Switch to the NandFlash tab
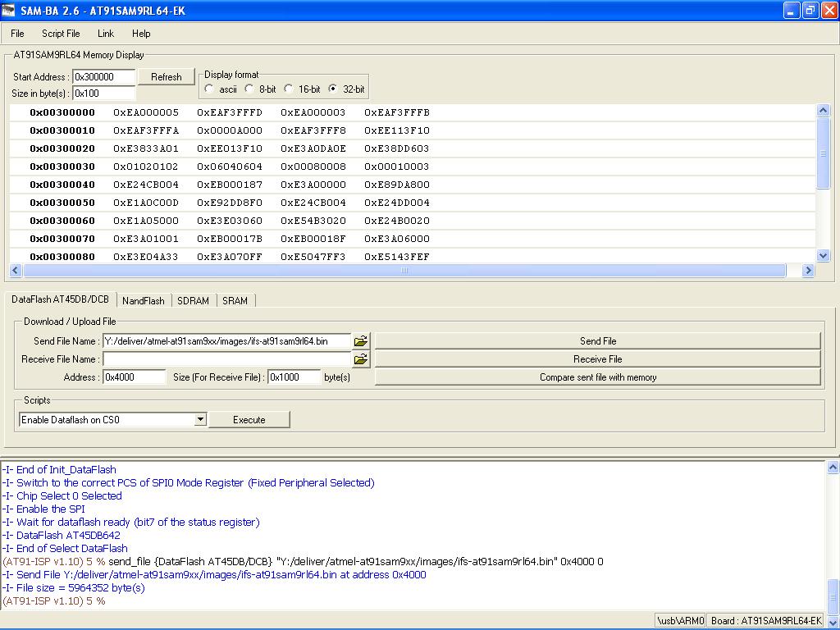This screenshot has height=630, width=840. [144, 301]
